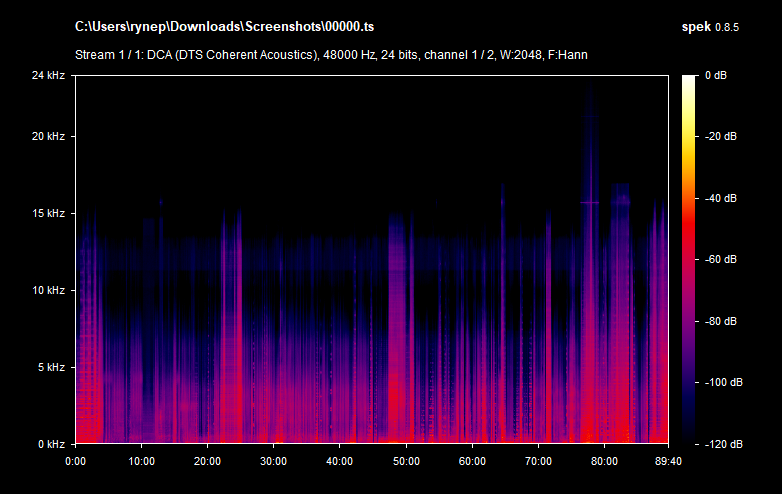This screenshot has width=782, height=494.
Task: Click the bright horizontal line near 16 kHz
Action: pos(589,202)
